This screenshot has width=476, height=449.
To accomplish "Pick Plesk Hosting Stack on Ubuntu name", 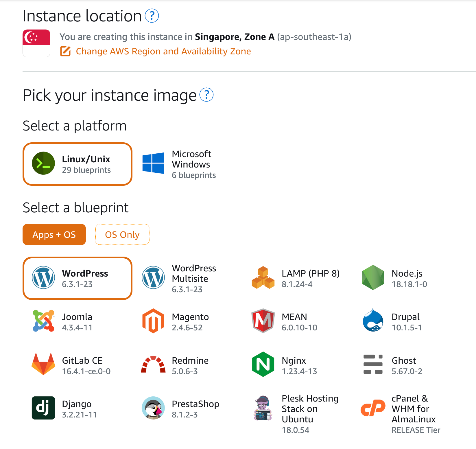I will [310, 409].
